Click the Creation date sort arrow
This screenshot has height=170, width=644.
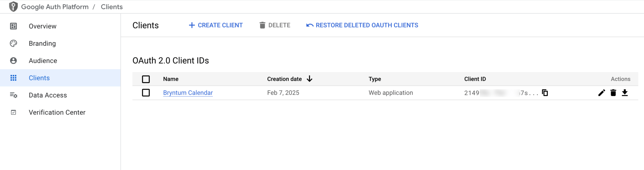[309, 79]
